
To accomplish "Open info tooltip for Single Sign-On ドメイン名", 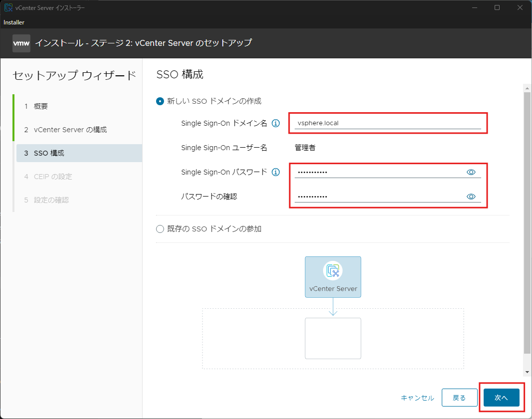I will click(x=276, y=123).
